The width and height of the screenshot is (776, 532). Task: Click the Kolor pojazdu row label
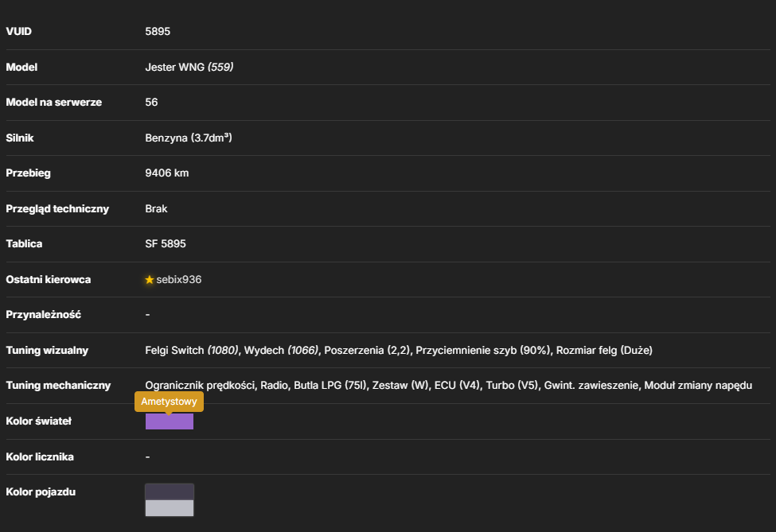(x=41, y=492)
